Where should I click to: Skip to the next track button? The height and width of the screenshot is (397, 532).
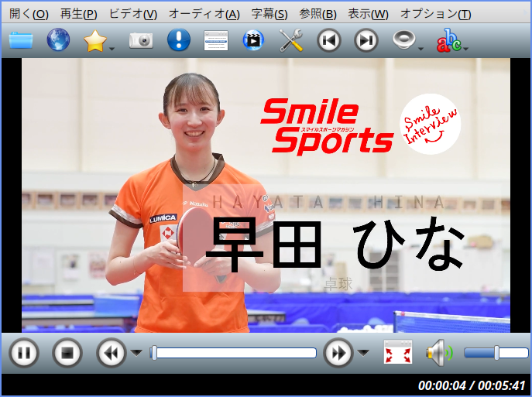pos(366,40)
